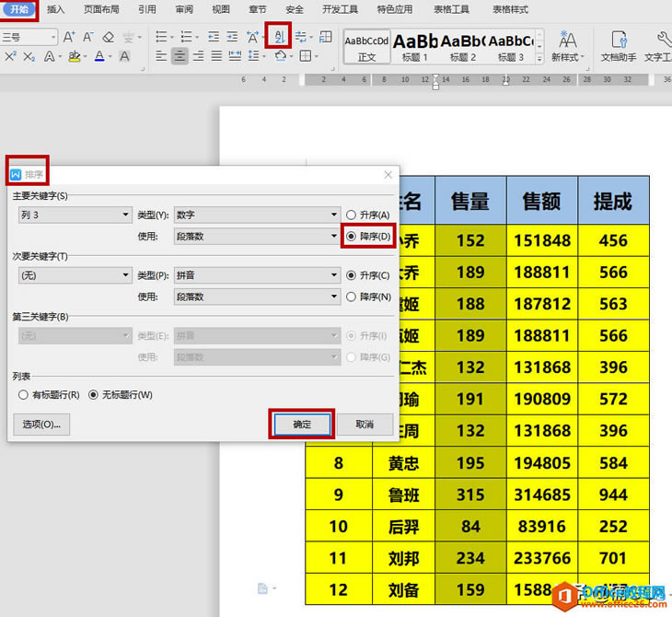The image size is (672, 617).
Task: Switch to 表格工具 ribbon tab
Action: 452,9
